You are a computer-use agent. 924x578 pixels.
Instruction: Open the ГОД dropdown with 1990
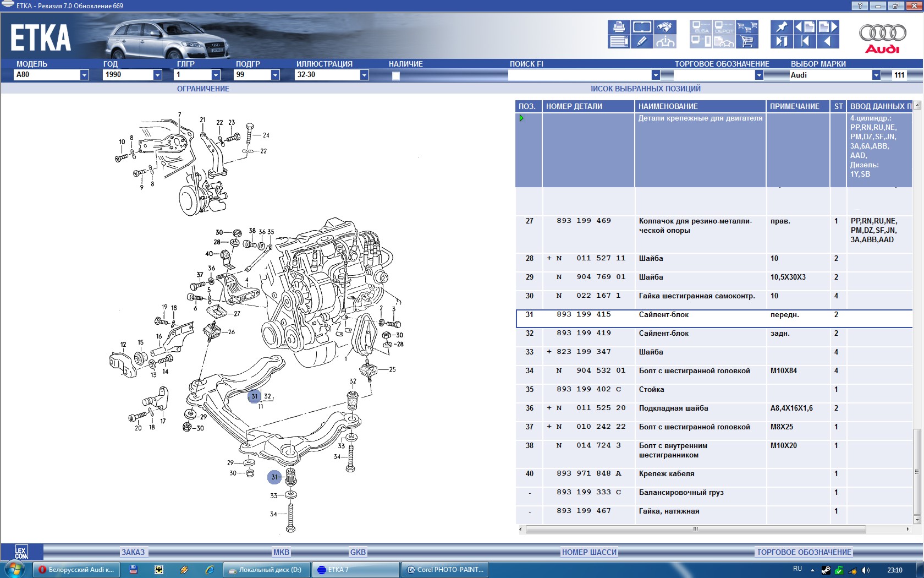(x=157, y=75)
